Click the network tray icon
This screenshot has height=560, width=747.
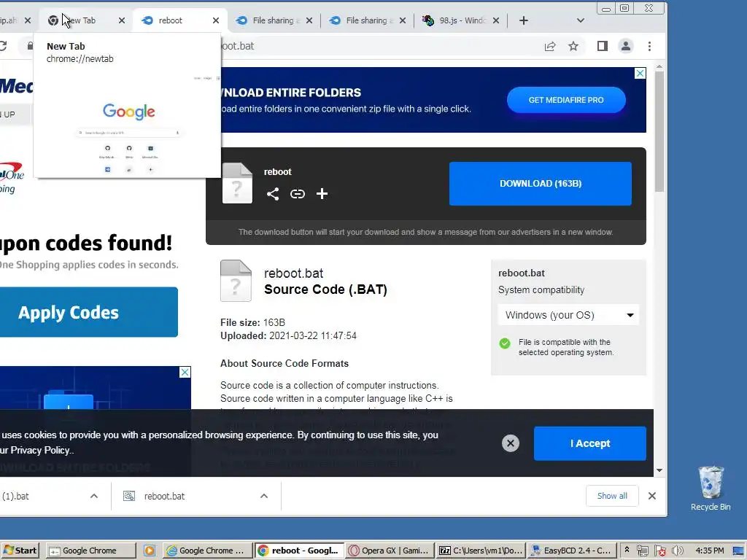pos(643,551)
